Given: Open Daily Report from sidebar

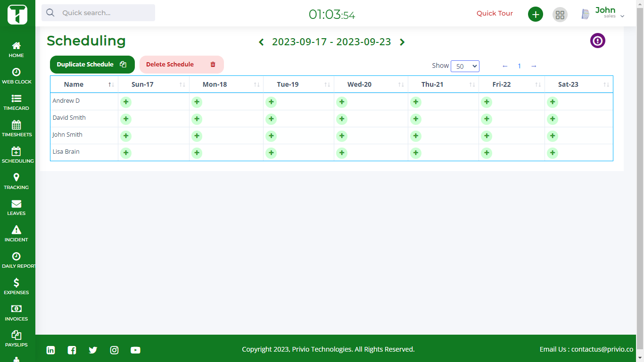Looking at the screenshot, I should (x=17, y=260).
